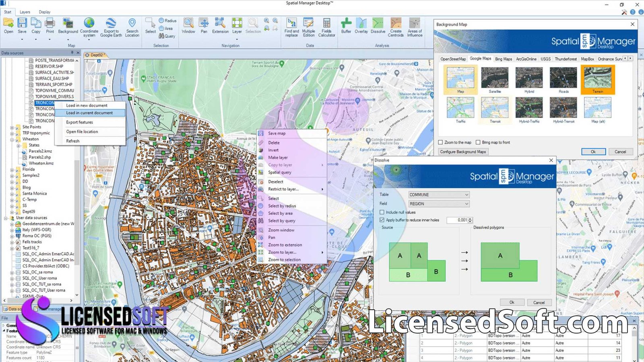Viewport: 644px width, 362px height.
Task: Open the Background map tool
Action: pyautogui.click(x=68, y=26)
